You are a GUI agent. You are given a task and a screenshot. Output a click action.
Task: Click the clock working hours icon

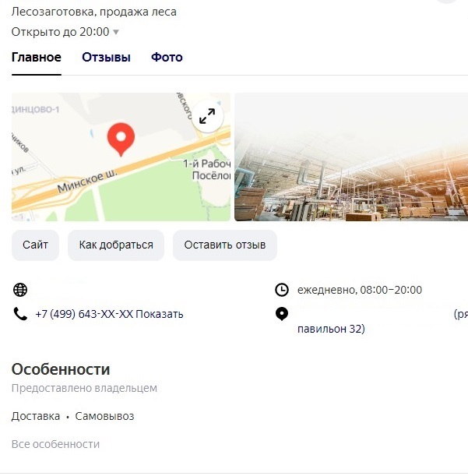282,290
